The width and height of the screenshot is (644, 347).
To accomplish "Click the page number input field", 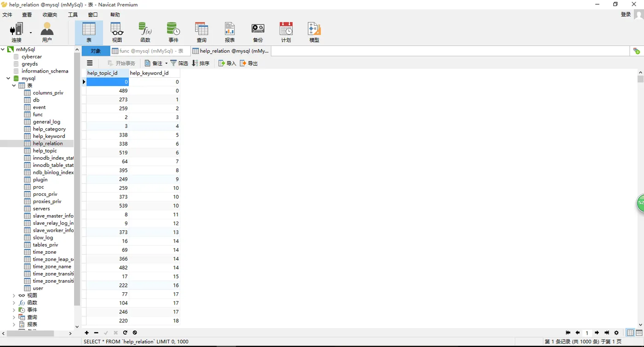I will click(587, 333).
